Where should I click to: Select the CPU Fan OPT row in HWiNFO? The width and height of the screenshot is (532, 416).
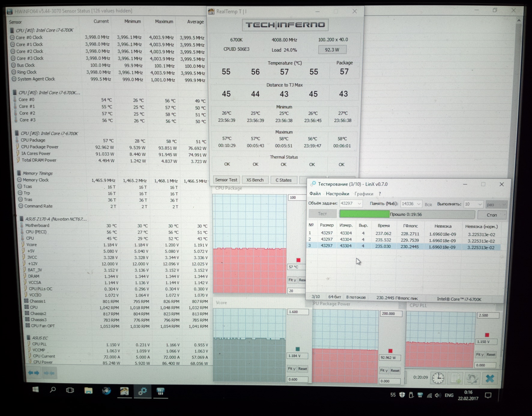click(x=117, y=326)
